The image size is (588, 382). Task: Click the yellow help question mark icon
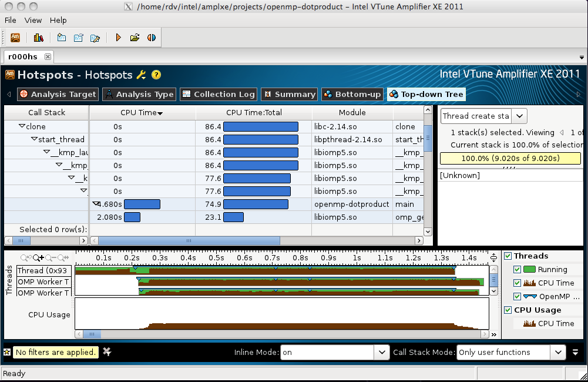(x=156, y=75)
